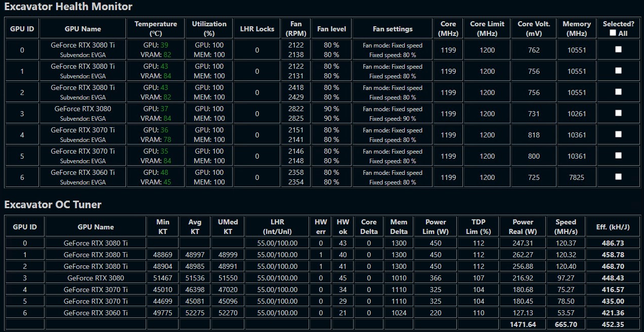The image size is (644, 332).
Task: Click 'GeForce RTX 3080' name in Health Monitor
Action: 83,109
